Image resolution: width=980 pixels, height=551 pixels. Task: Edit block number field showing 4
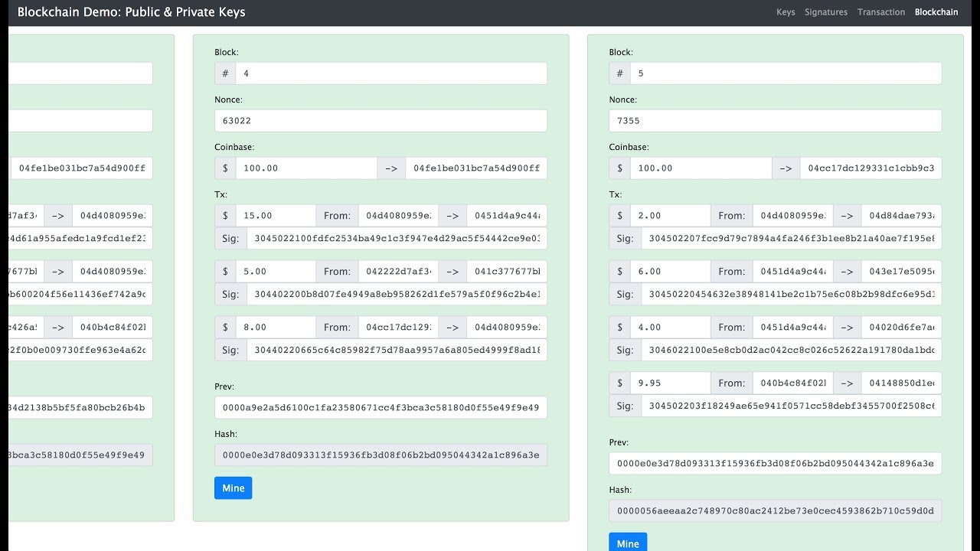tap(391, 73)
